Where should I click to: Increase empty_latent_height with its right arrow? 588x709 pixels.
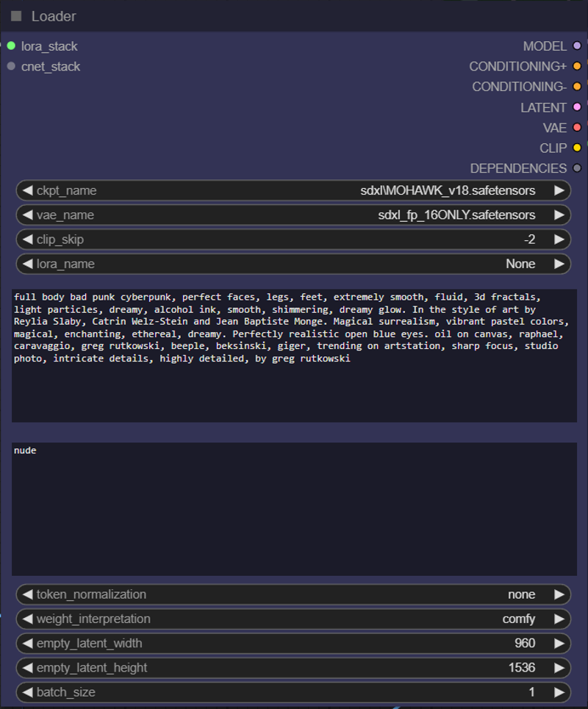click(559, 667)
